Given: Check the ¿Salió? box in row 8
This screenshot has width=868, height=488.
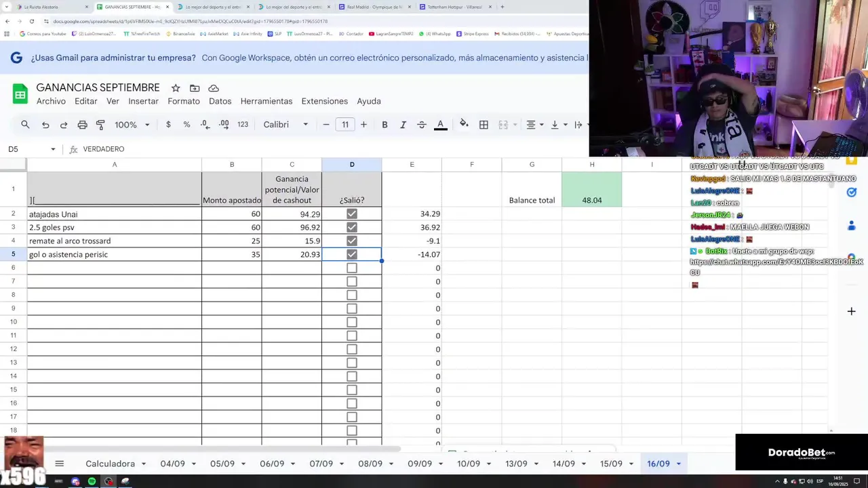Looking at the screenshot, I should (x=352, y=295).
